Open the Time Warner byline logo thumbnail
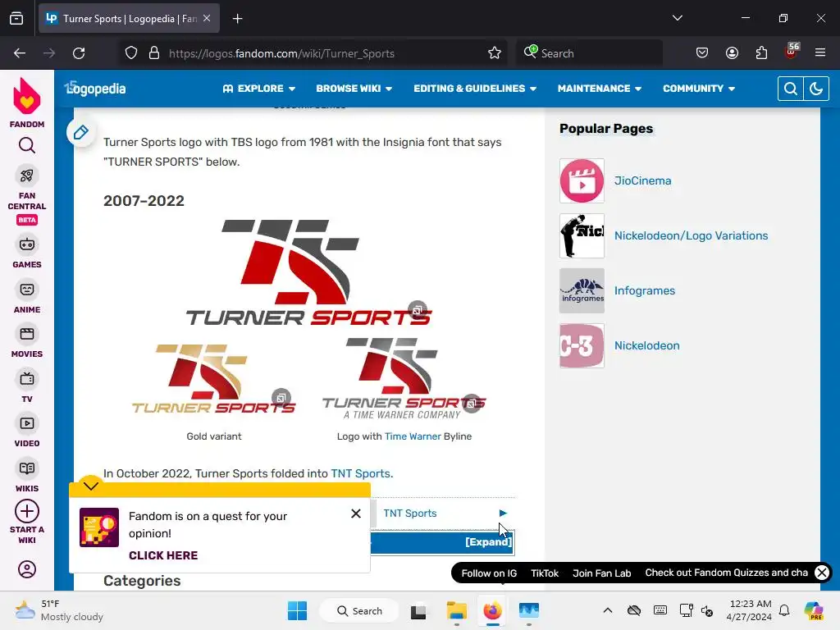The width and height of the screenshot is (840, 630). pos(404,379)
